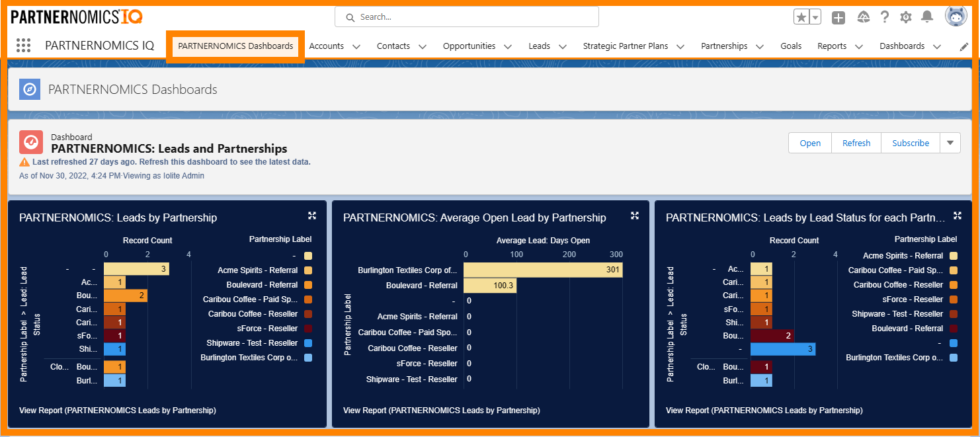980x437 pixels.
Task: Click Shipware - Test legend swatch in first chart
Action: [308, 343]
